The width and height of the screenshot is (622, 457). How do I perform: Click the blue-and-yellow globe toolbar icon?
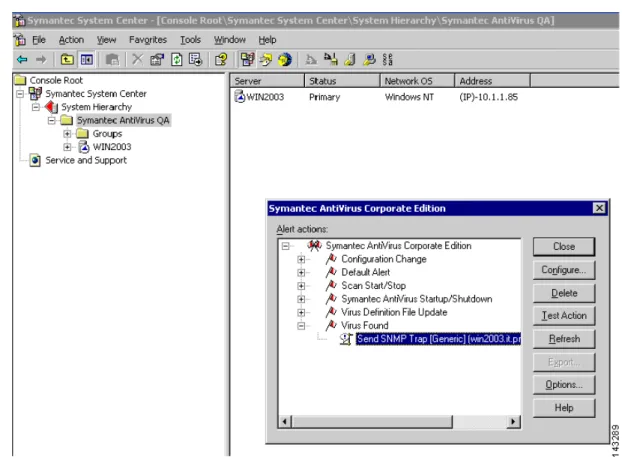pos(285,60)
